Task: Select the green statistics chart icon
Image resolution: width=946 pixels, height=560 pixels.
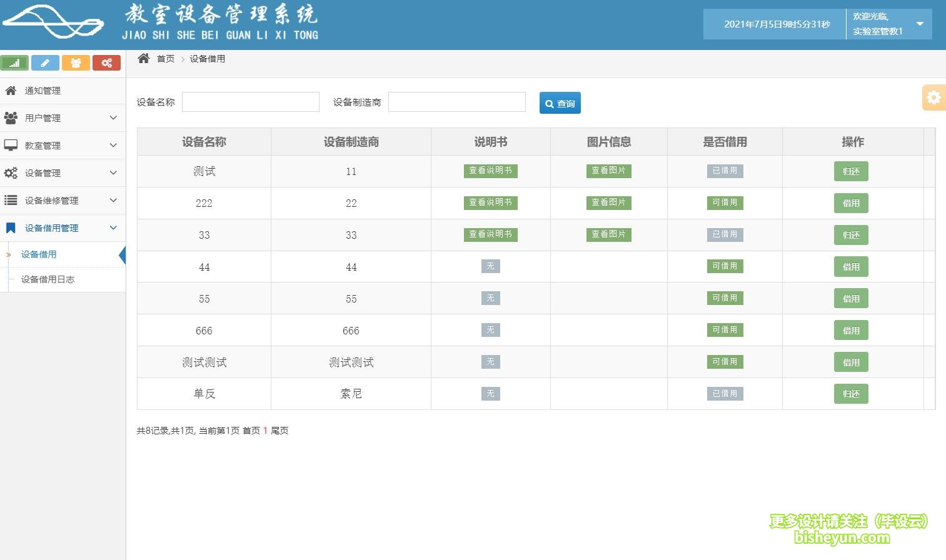Action: [14, 62]
